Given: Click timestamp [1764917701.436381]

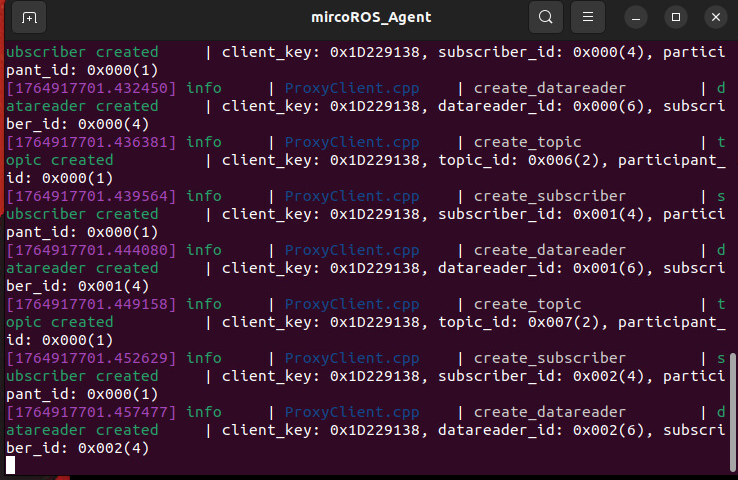Looking at the screenshot, I should pyautogui.click(x=91, y=142).
